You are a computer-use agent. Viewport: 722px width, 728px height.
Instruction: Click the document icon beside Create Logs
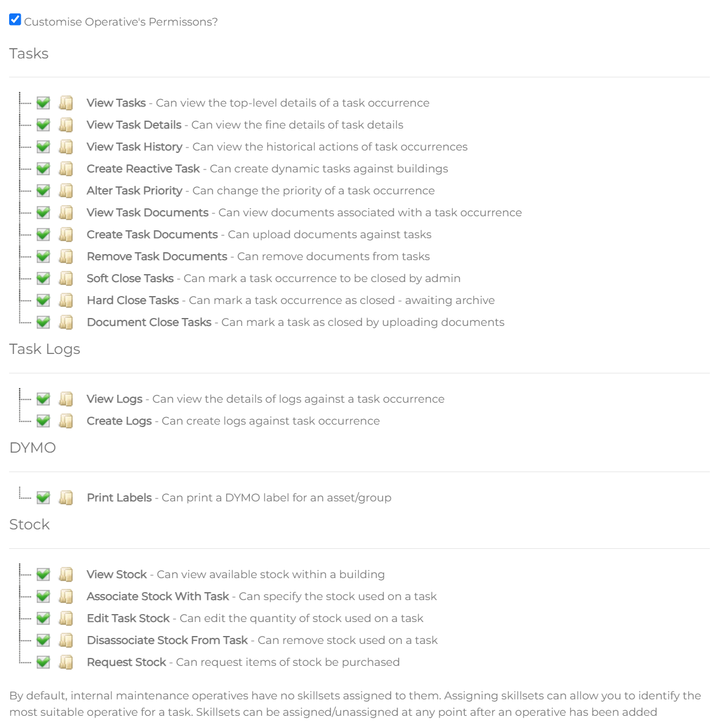pos(66,420)
